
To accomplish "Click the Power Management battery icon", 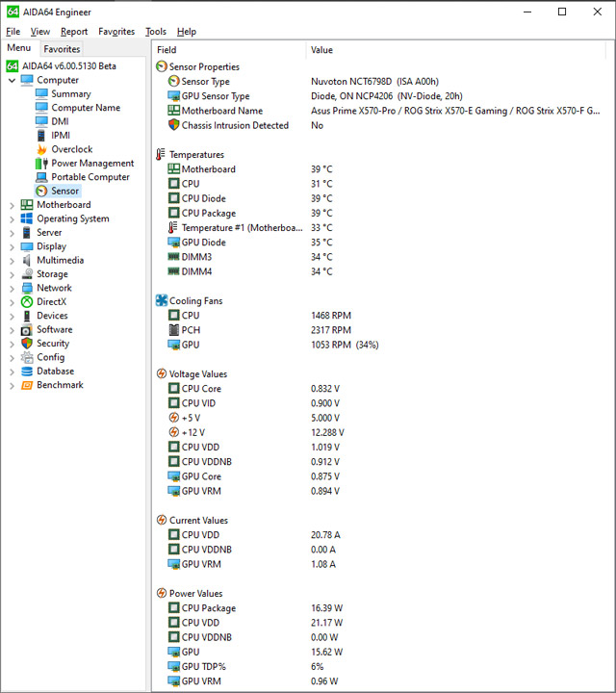I will tap(41, 163).
